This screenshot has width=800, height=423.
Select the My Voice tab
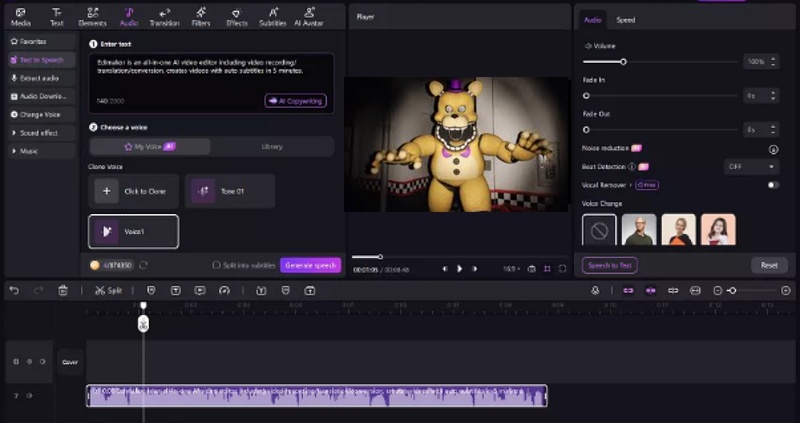click(150, 146)
